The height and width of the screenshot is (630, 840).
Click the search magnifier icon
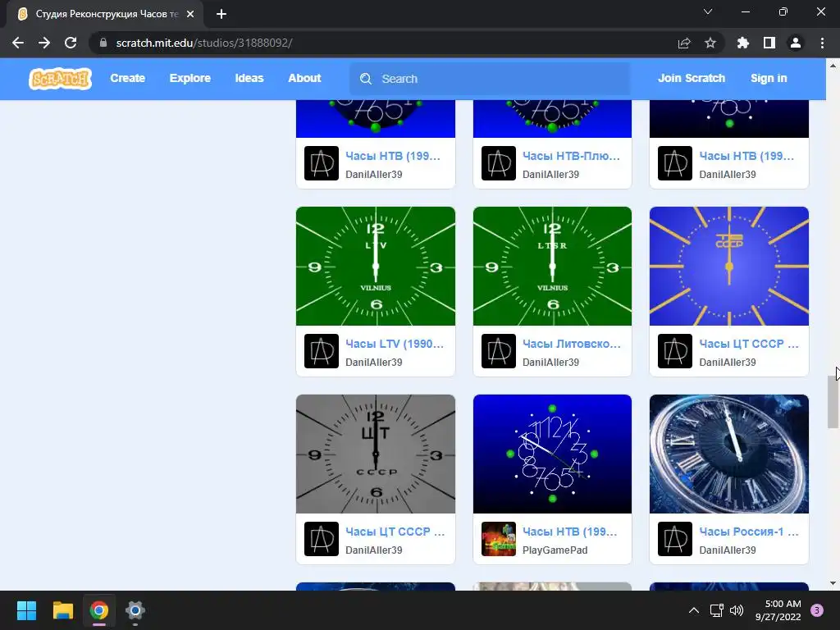[x=366, y=79]
